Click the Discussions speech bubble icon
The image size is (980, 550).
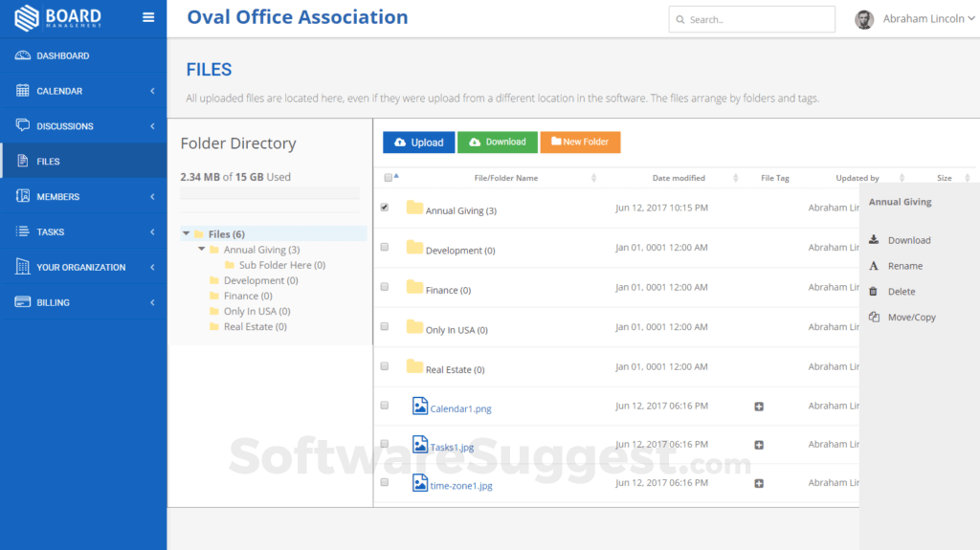[23, 125]
